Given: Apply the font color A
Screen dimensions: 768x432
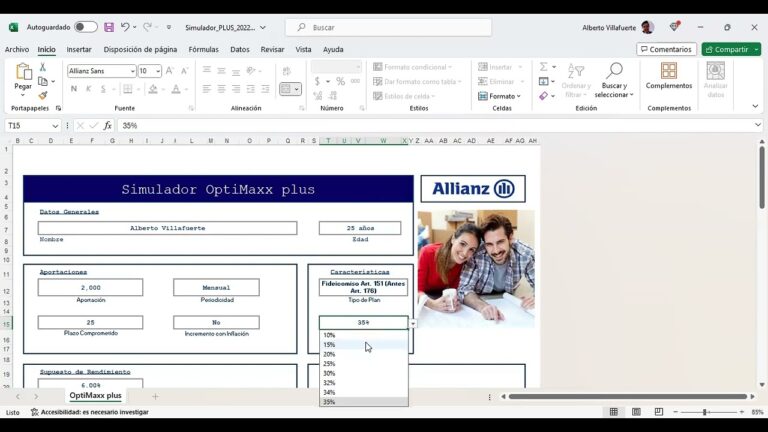Looking at the screenshot, I should click(176, 89).
